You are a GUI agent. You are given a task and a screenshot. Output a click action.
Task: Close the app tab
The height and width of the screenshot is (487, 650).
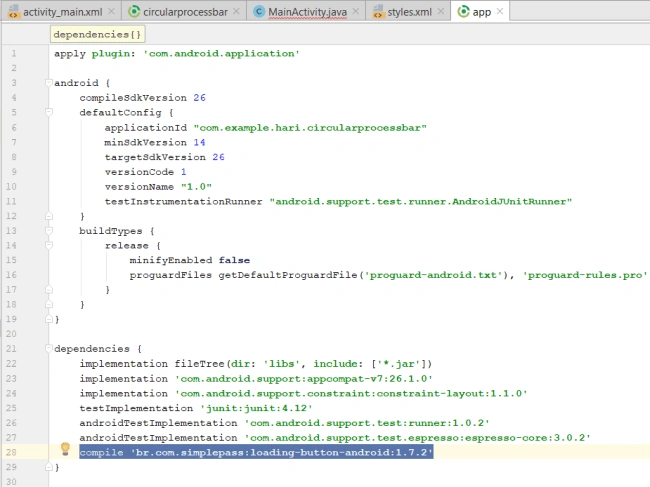point(500,12)
